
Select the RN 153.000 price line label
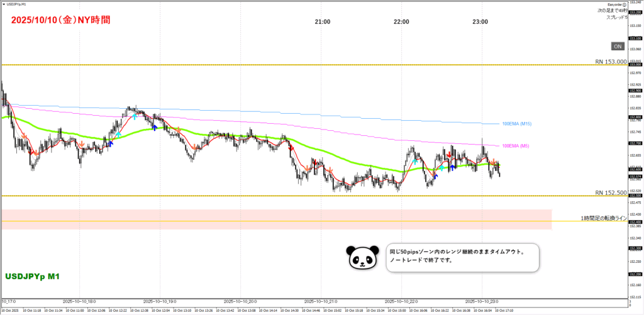(610, 62)
